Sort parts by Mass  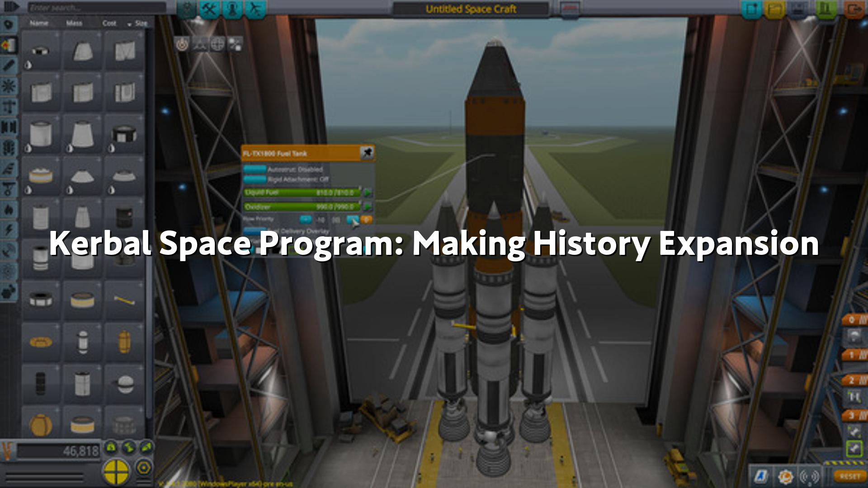coord(74,23)
